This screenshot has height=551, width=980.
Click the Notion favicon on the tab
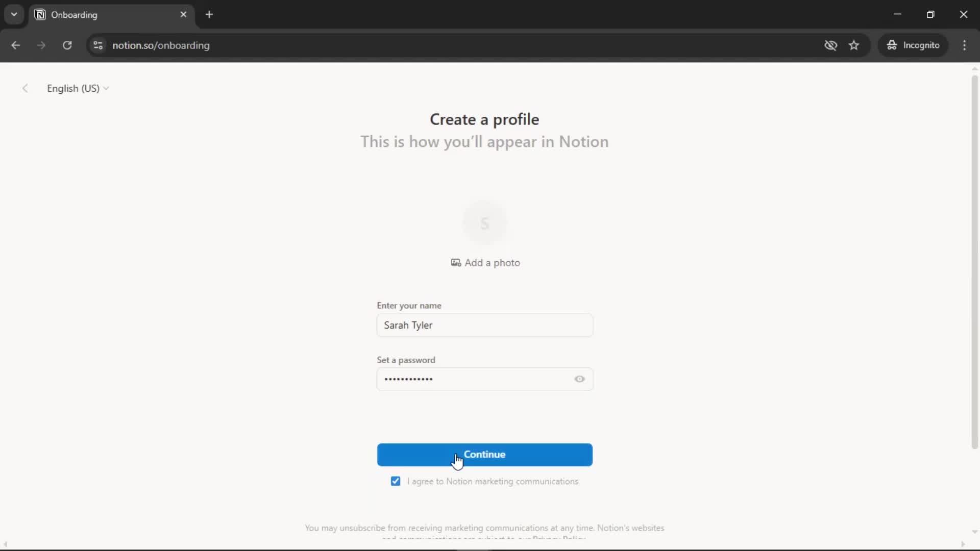pos(40,14)
